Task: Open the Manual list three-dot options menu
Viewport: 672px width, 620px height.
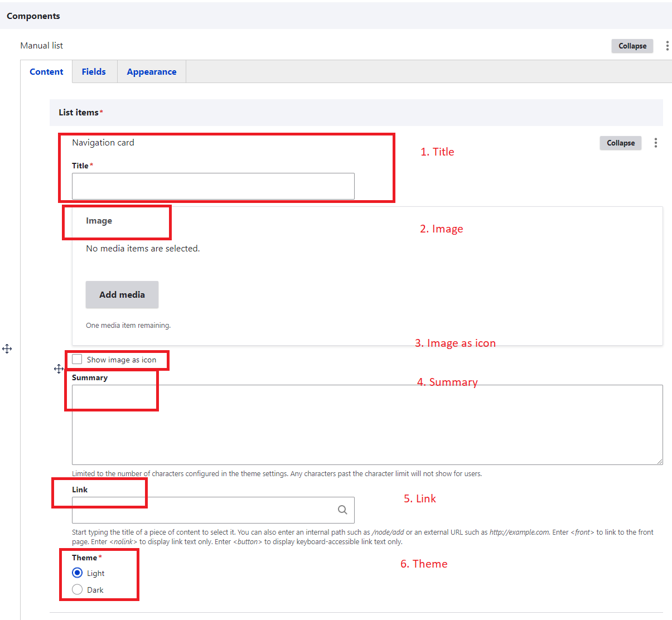Action: pyautogui.click(x=667, y=46)
